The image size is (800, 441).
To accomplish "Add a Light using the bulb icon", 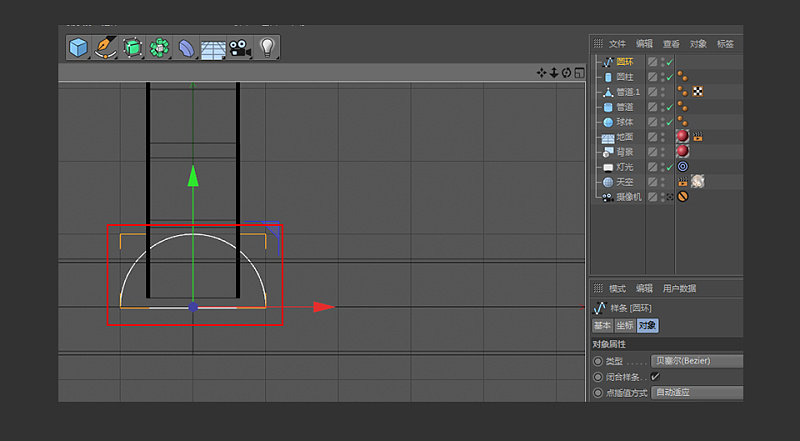I will [x=266, y=47].
